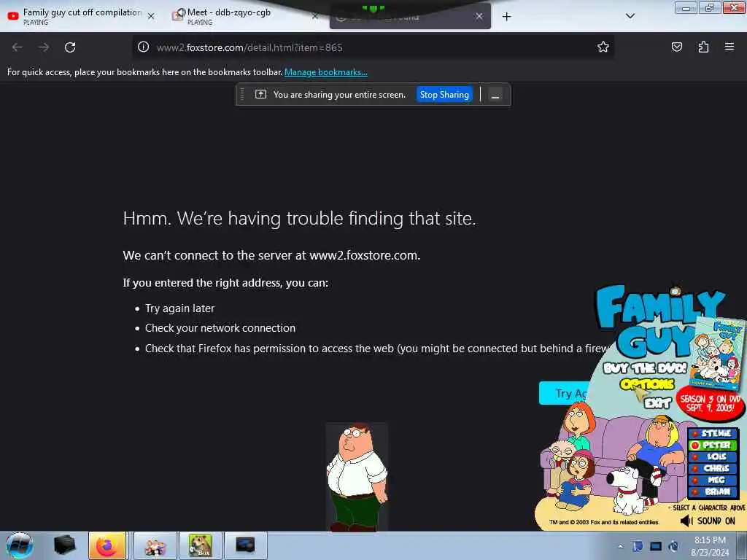The width and height of the screenshot is (747, 560).
Task: Select the Lois character option
Action: point(713,456)
